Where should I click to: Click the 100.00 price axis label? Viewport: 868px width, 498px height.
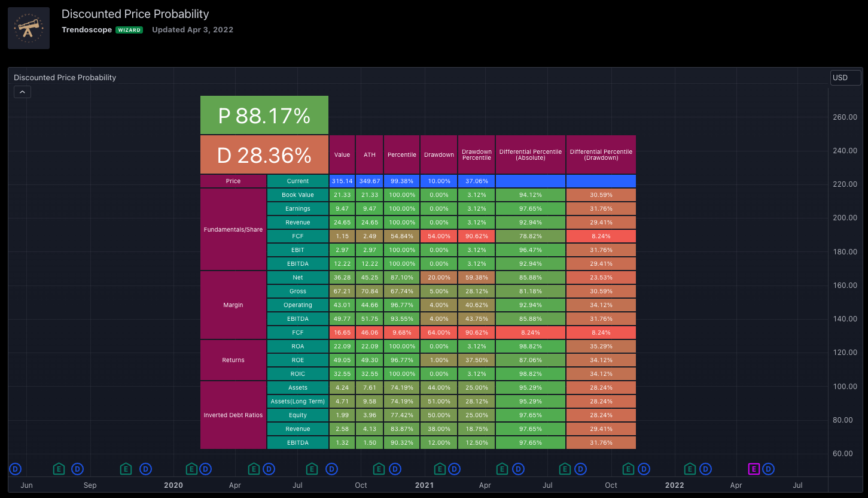click(x=845, y=386)
